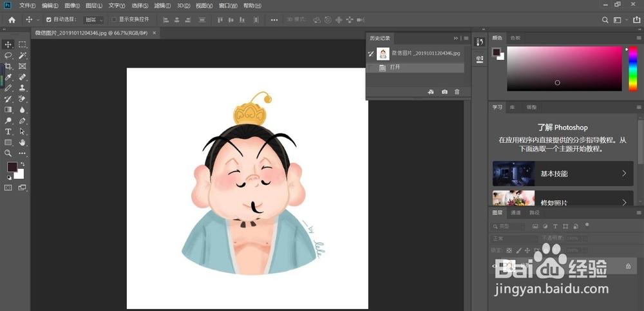644x311 pixels.
Task: Toggle the Auto-Select (自动选择) checkbox
Action: [x=49, y=19]
